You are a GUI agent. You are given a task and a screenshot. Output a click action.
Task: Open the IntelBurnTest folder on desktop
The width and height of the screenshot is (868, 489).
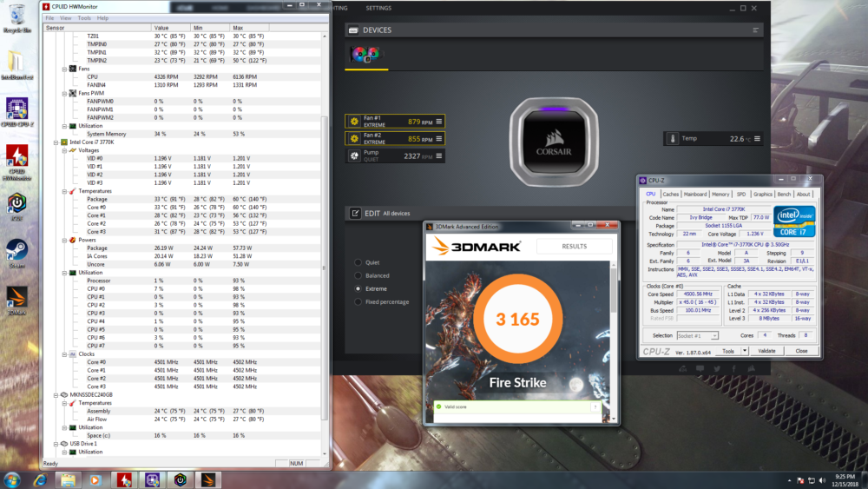[16, 65]
